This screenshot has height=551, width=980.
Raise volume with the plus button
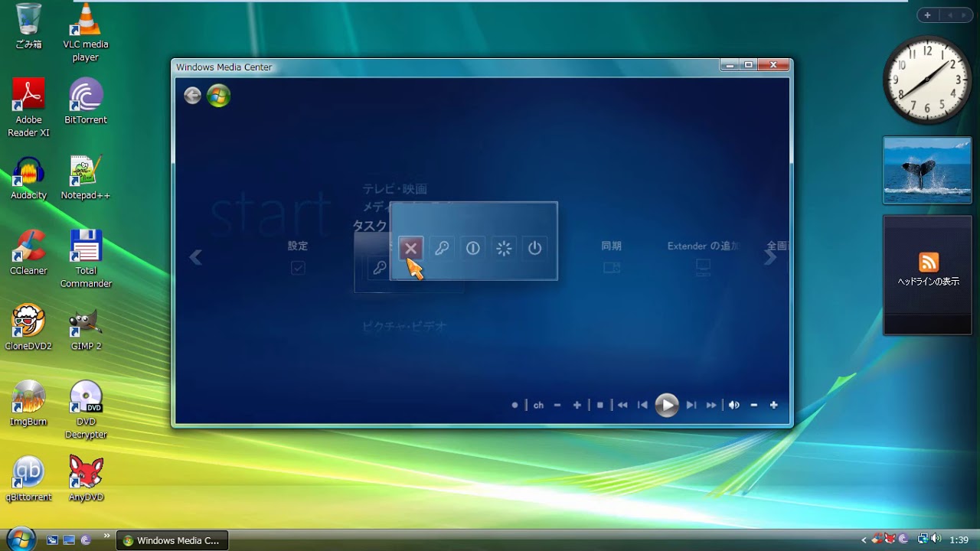click(774, 405)
